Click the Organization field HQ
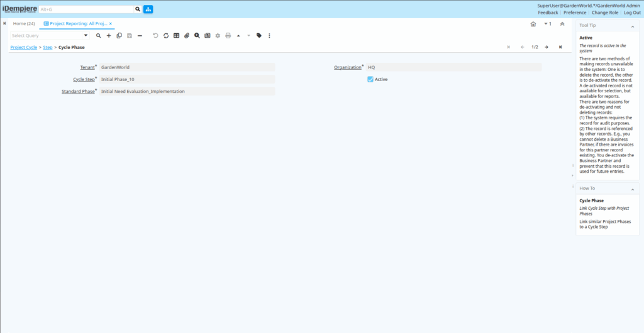Screen dimensions: 644x333 point(453,67)
